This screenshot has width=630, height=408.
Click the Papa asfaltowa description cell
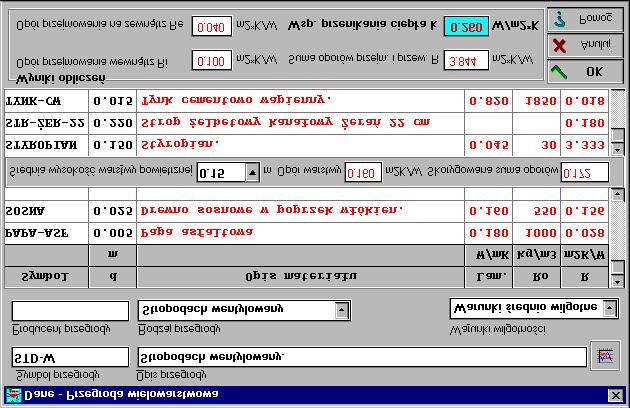click(301, 233)
